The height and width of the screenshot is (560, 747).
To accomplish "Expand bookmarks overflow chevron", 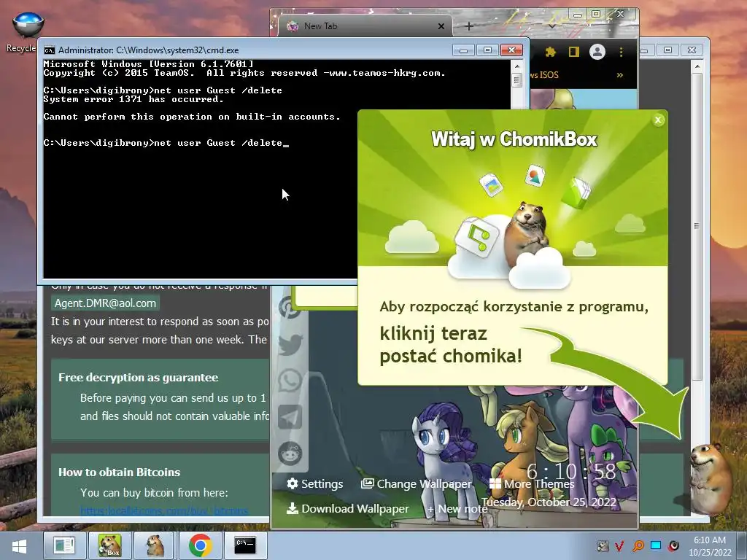I will (x=620, y=75).
